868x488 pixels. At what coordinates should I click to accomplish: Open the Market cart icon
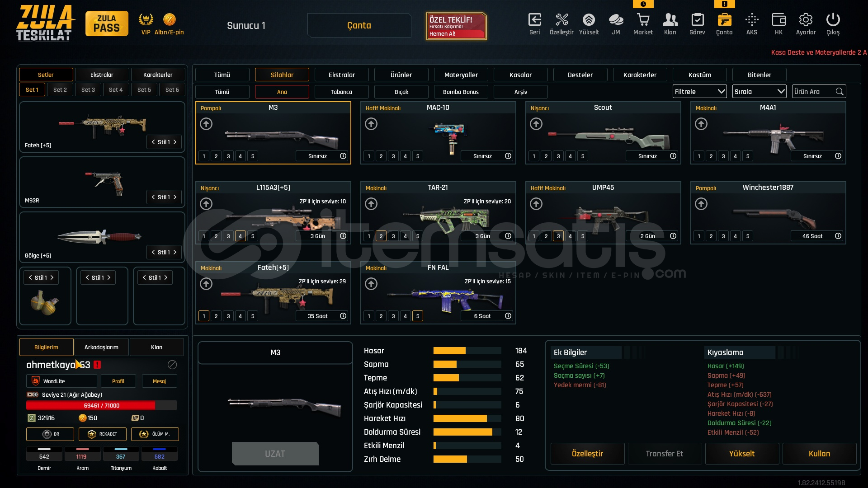pos(643,20)
